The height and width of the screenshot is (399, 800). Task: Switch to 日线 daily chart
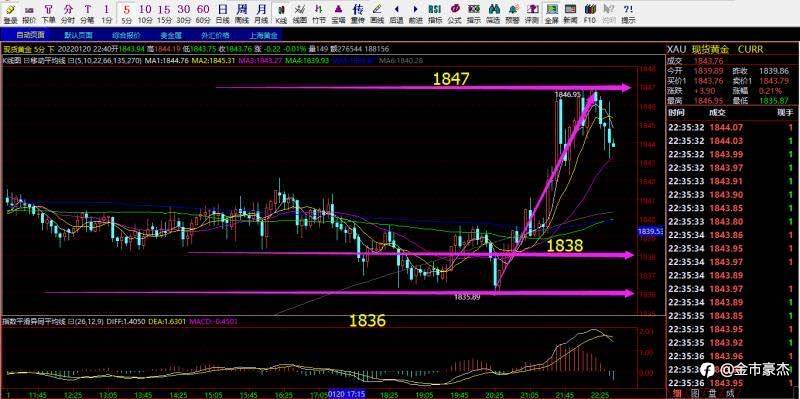(222, 13)
